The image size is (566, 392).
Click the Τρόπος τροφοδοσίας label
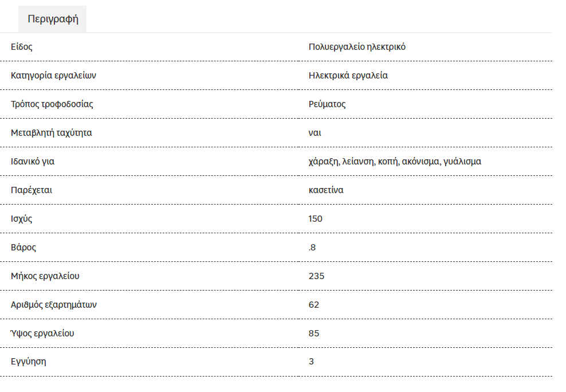52,104
